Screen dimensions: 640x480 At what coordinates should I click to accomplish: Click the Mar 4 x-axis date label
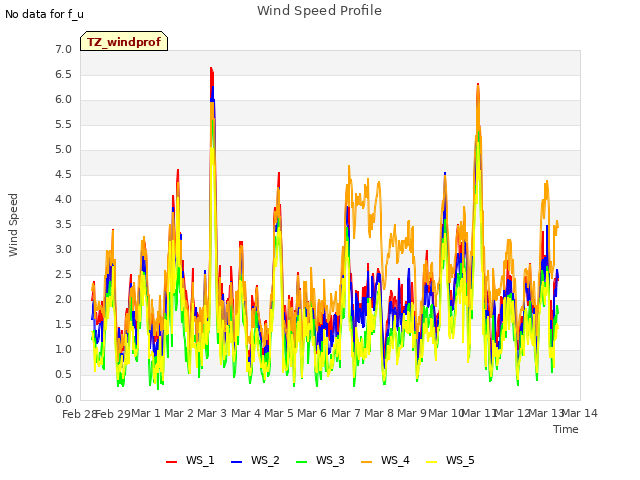246,413
